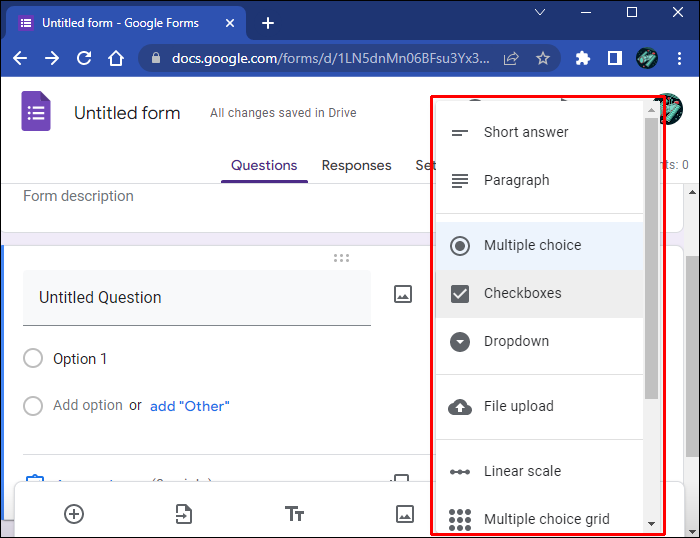Image resolution: width=700 pixels, height=538 pixels.
Task: Open the Chrome extensions puzzle icon
Action: click(583, 59)
